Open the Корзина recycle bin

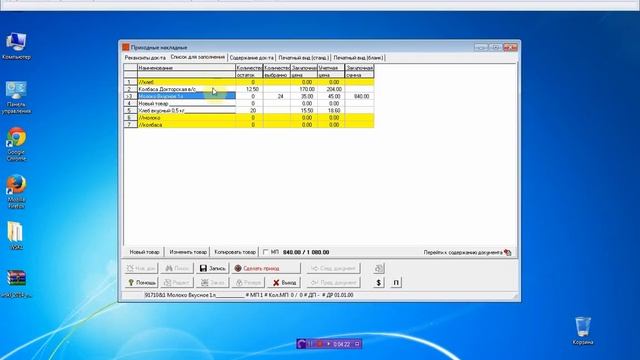click(583, 331)
